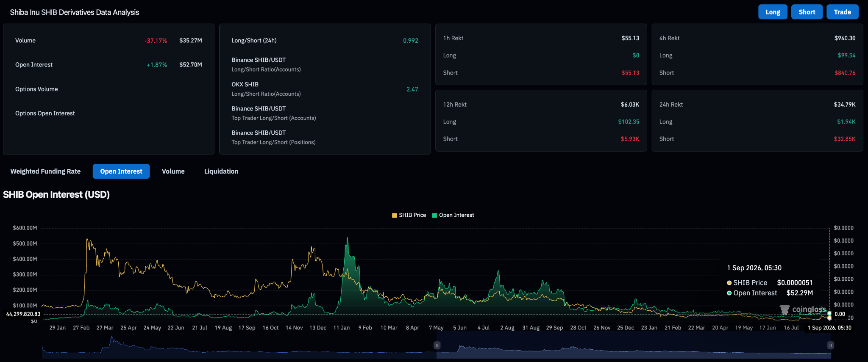Image resolution: width=868 pixels, height=362 pixels.
Task: Click 4h Rekt total $940.30
Action: 845,38
